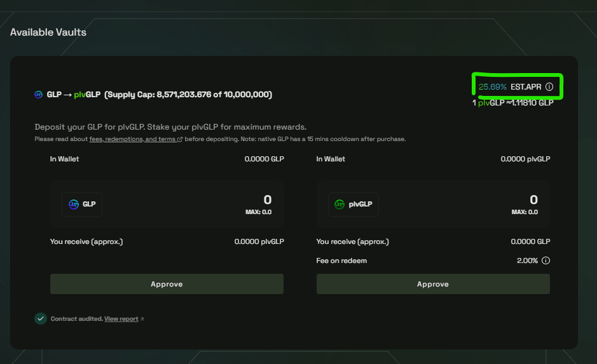Click MAX: 0.0 under GLP amount
This screenshot has width=597, height=364.
(258, 212)
